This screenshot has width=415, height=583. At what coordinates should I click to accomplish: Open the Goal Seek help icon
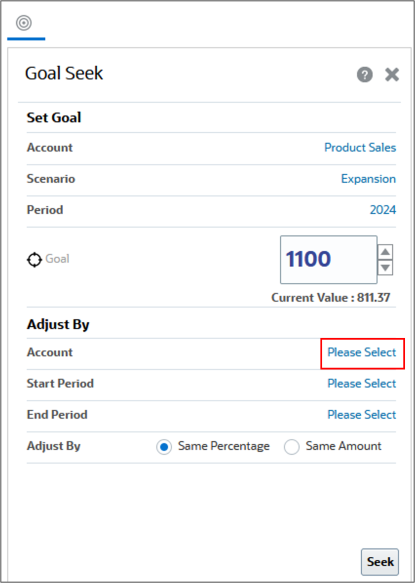pos(365,75)
